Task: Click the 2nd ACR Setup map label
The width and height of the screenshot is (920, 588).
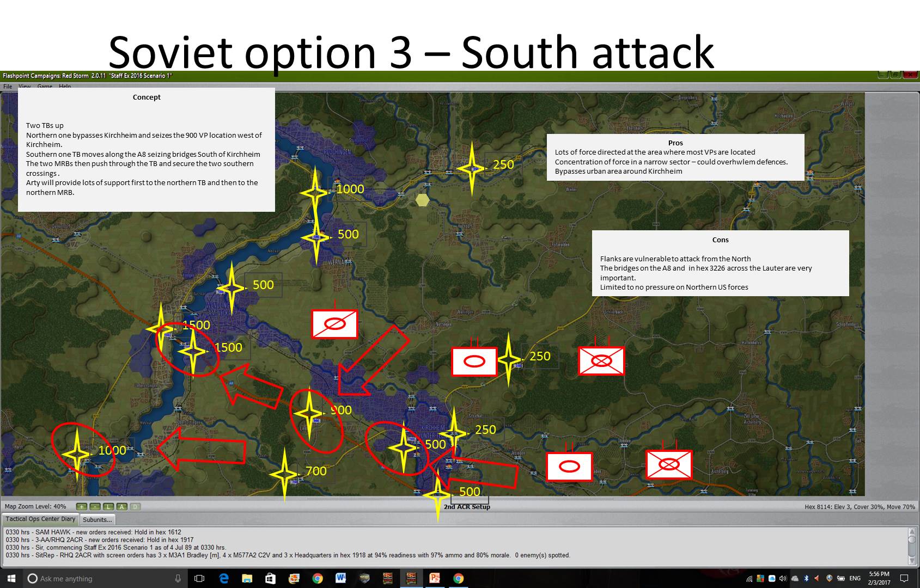Action: [x=467, y=507]
